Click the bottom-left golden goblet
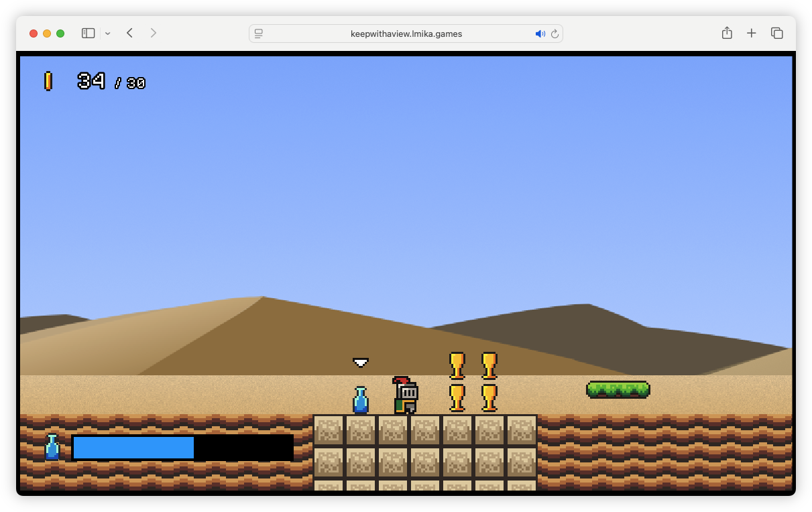This screenshot has height=512, width=812. click(x=457, y=397)
